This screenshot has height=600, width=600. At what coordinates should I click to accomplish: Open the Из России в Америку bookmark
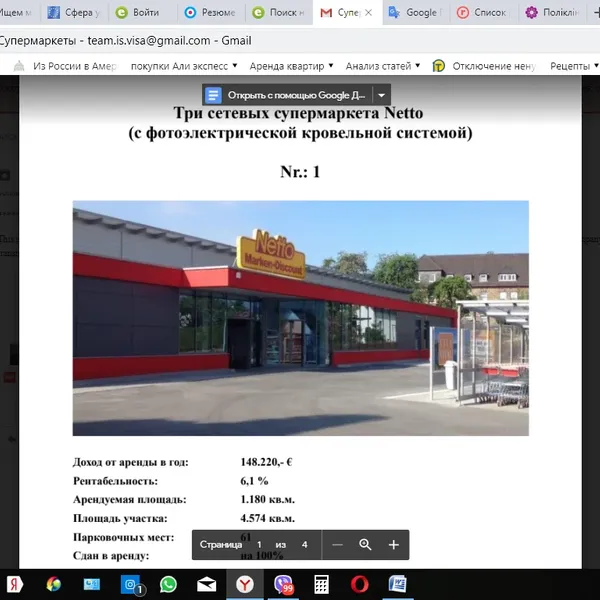66,66
